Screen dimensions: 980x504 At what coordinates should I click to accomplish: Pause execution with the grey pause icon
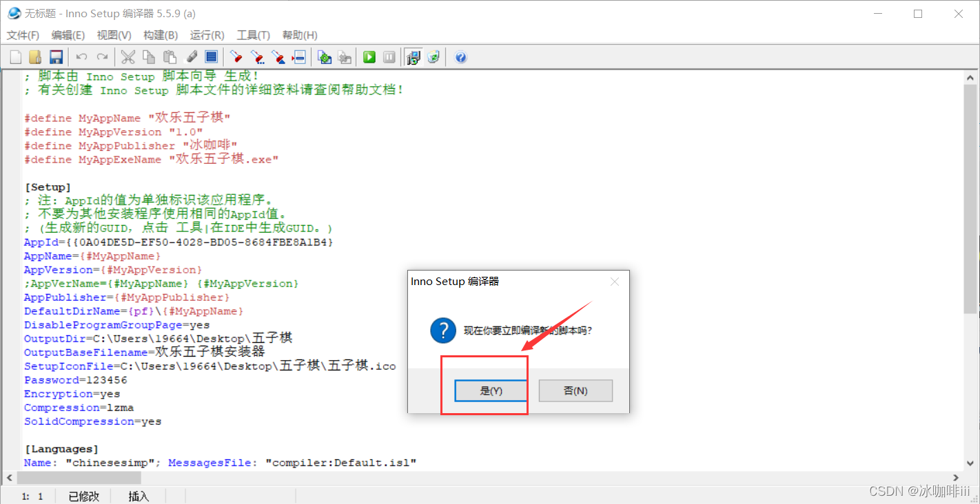(389, 57)
